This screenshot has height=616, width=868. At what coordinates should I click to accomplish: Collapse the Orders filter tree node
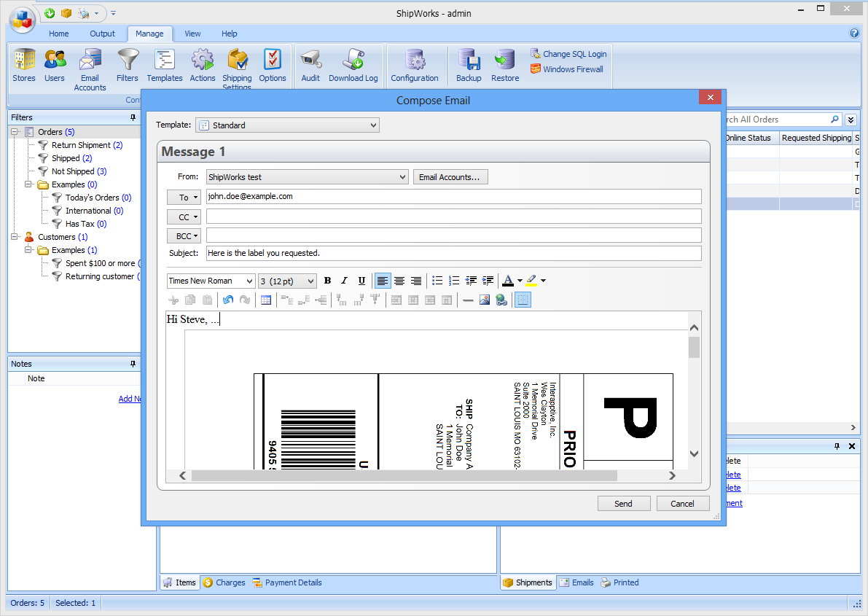[15, 132]
